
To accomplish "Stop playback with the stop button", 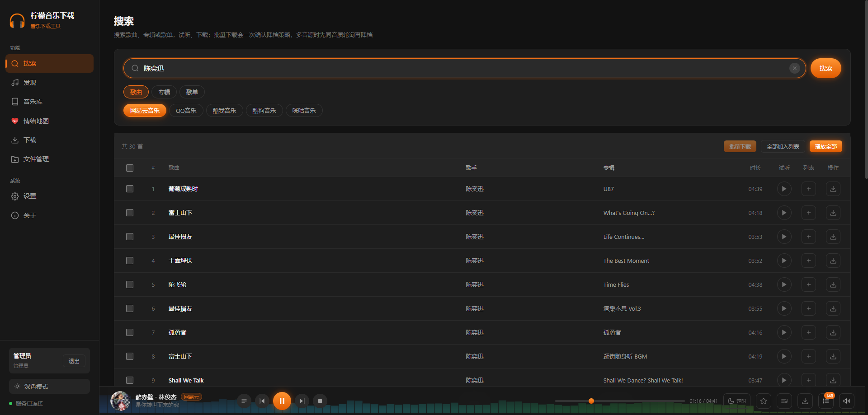I will (320, 401).
